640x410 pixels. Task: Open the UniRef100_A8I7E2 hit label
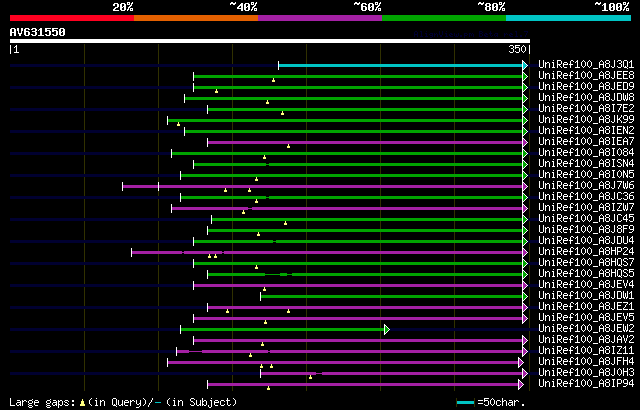pos(586,109)
